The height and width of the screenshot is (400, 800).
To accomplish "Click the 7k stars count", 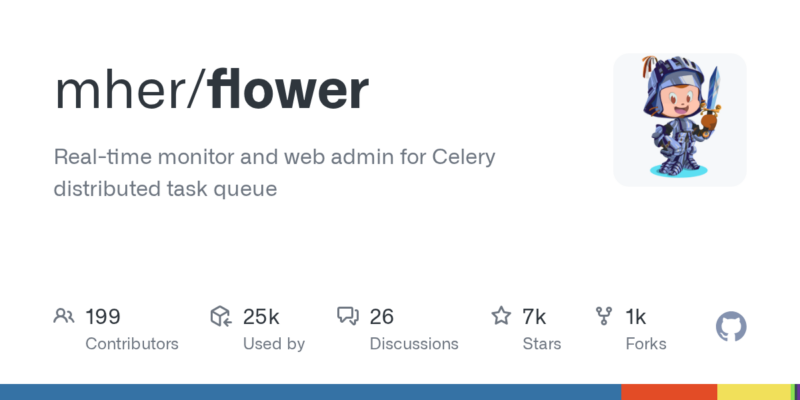I will click(534, 317).
